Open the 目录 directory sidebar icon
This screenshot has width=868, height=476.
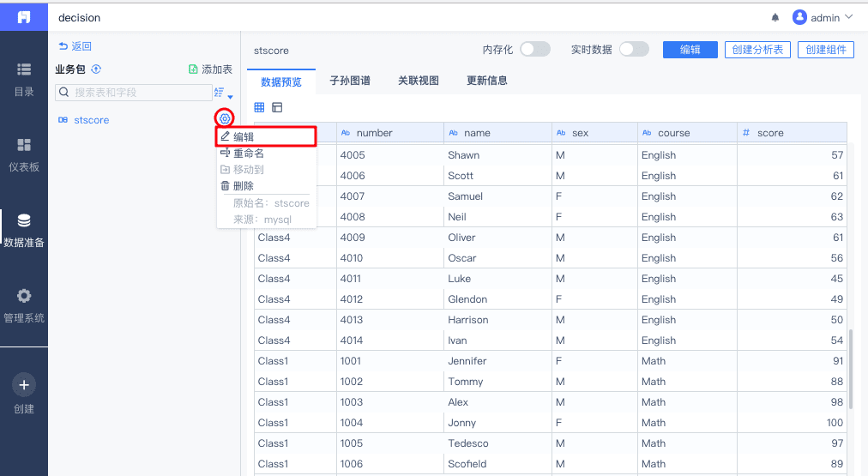(x=24, y=69)
